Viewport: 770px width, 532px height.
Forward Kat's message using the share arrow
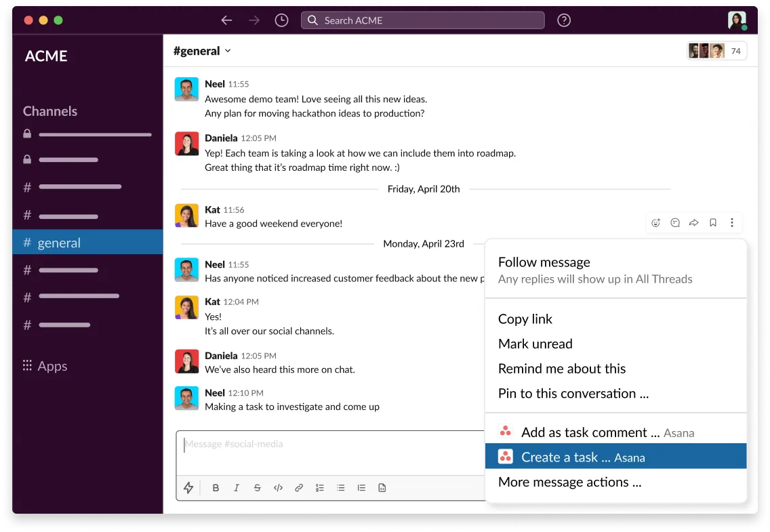(693, 222)
